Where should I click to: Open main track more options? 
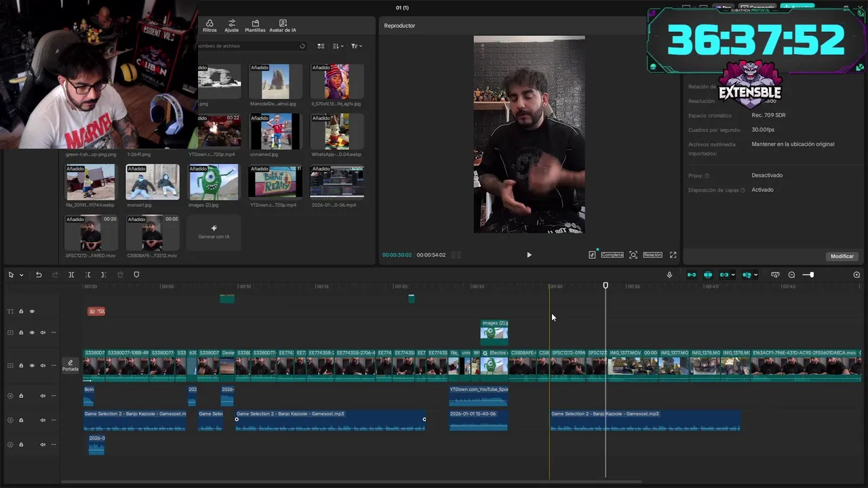pyautogui.click(x=54, y=365)
